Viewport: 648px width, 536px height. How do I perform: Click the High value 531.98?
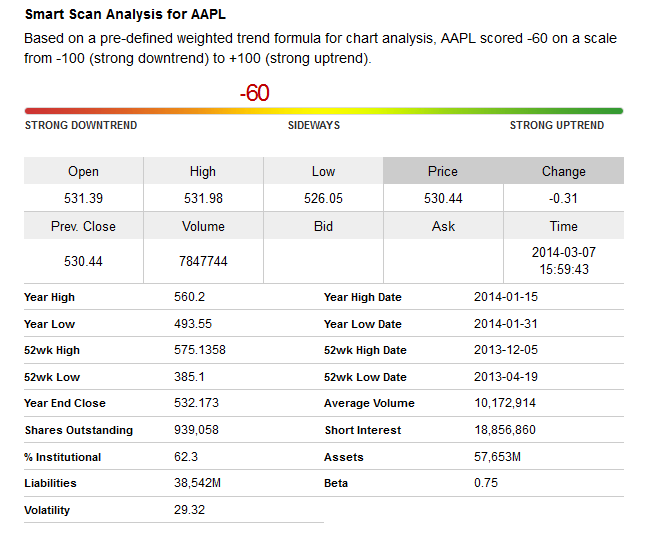coord(203,198)
